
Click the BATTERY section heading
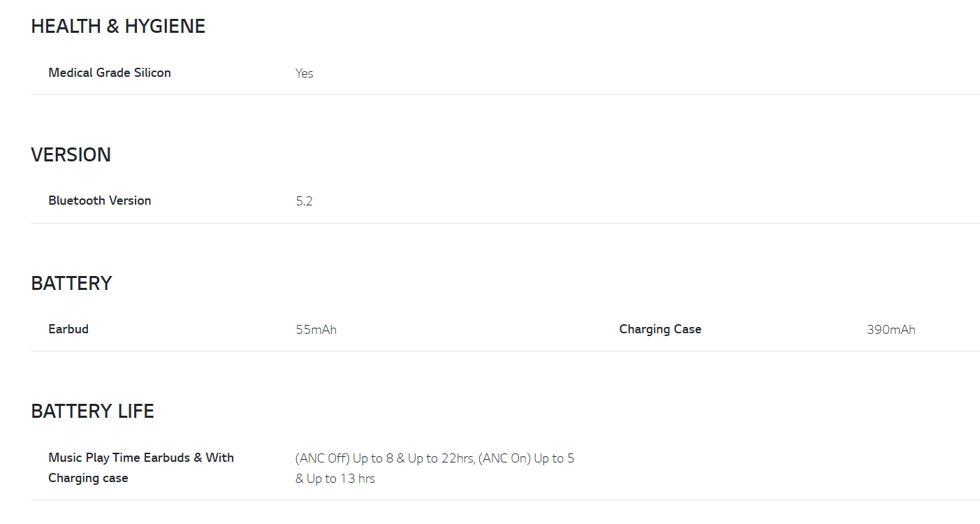pyautogui.click(x=71, y=283)
